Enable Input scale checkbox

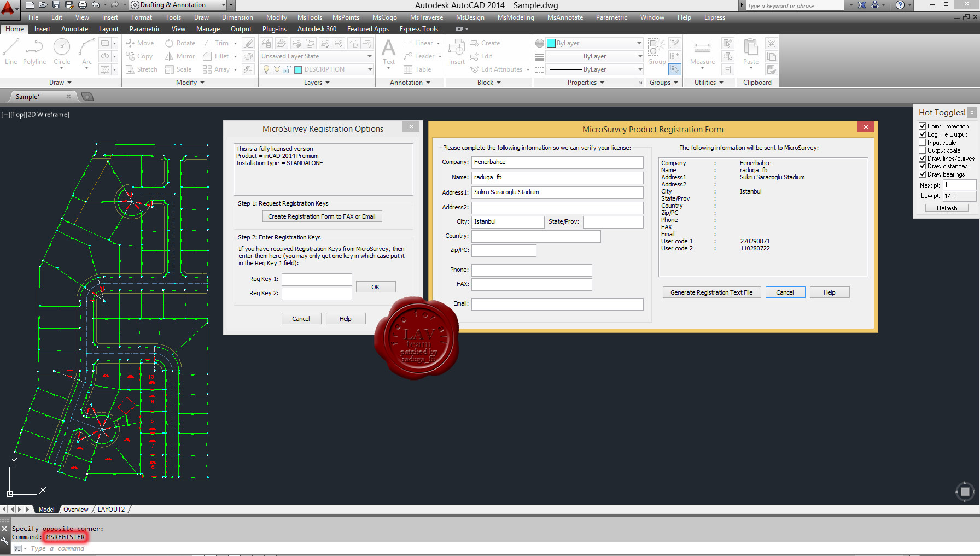coord(923,143)
